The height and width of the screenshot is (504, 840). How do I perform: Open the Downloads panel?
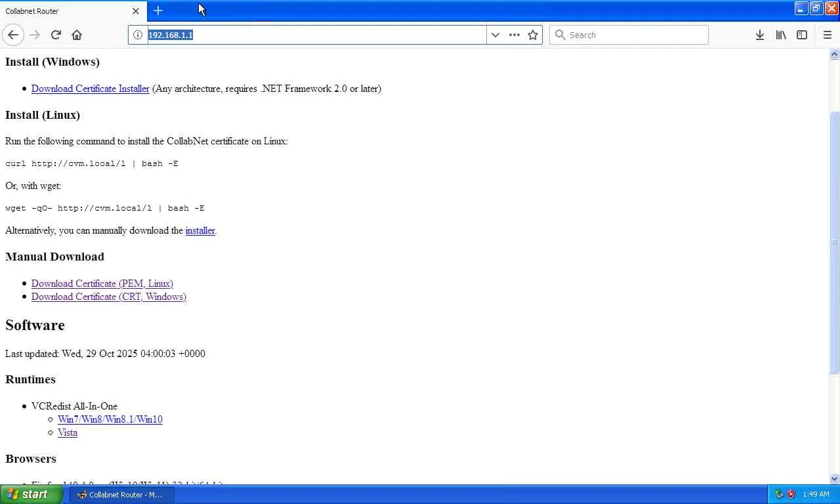click(x=759, y=35)
